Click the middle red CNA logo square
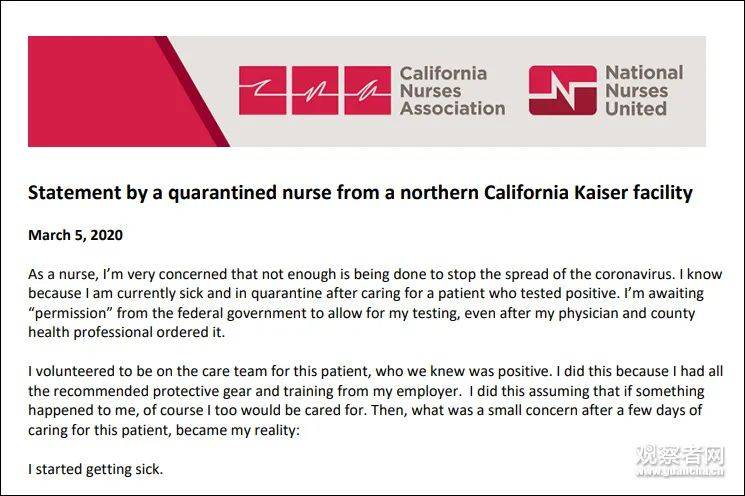 [x=315, y=90]
